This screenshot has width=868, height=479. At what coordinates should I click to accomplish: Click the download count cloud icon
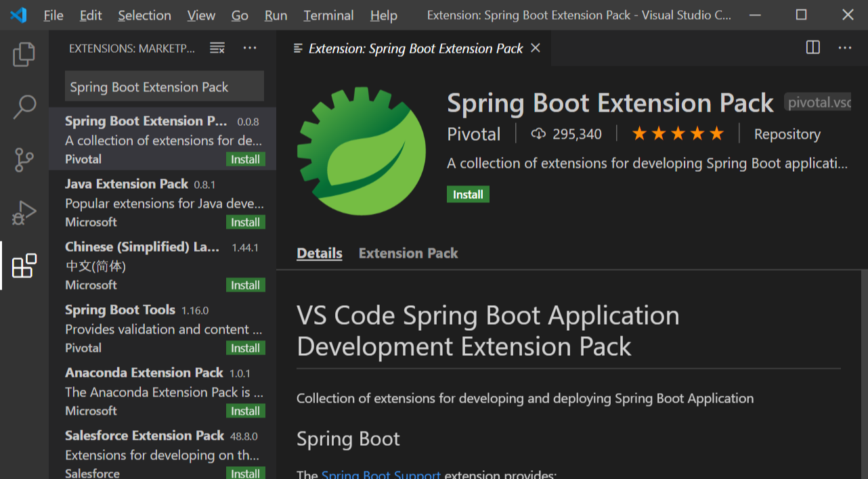538,134
